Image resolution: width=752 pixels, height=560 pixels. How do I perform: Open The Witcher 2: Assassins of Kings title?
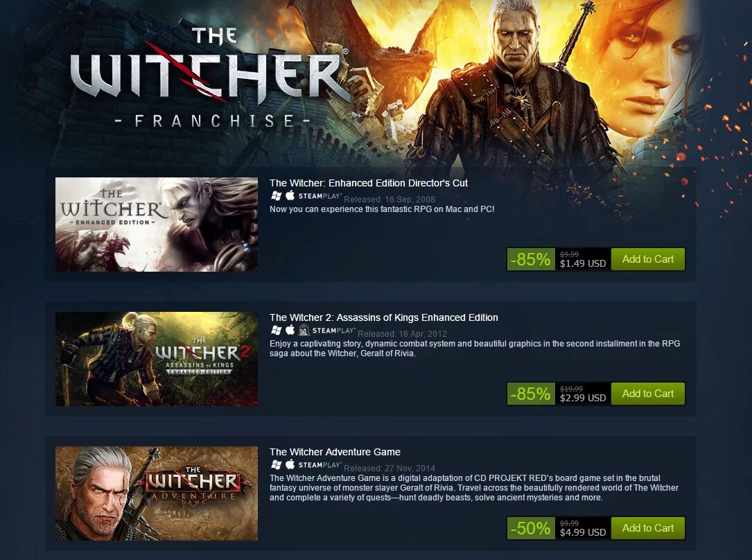pyautogui.click(x=384, y=317)
